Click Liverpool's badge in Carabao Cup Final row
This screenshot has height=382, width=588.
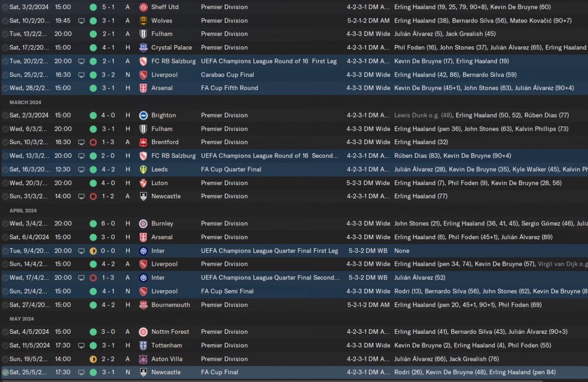(x=143, y=75)
